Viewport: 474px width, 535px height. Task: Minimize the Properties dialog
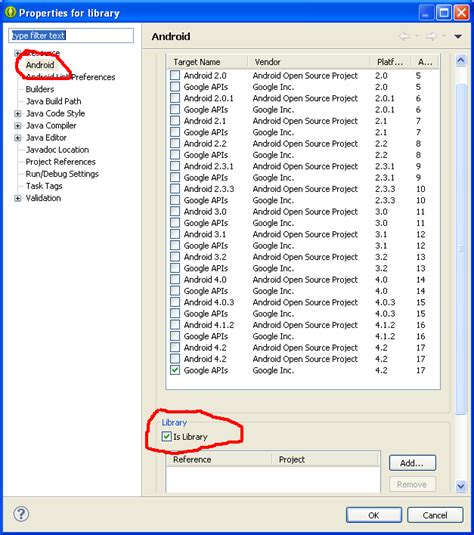pyautogui.click(x=426, y=13)
